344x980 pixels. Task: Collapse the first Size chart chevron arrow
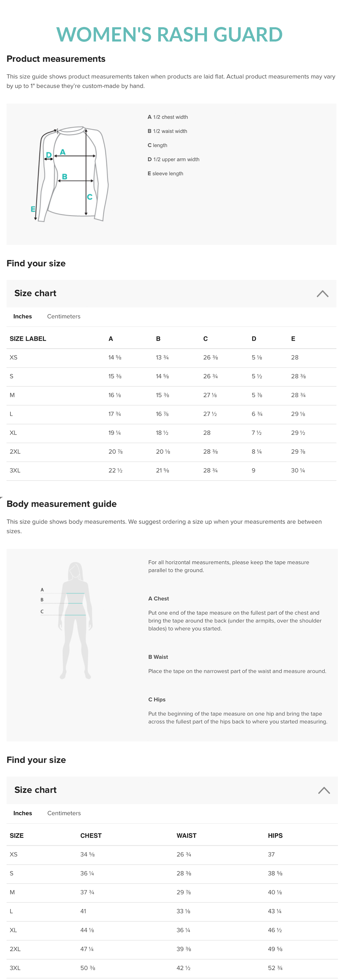(322, 293)
